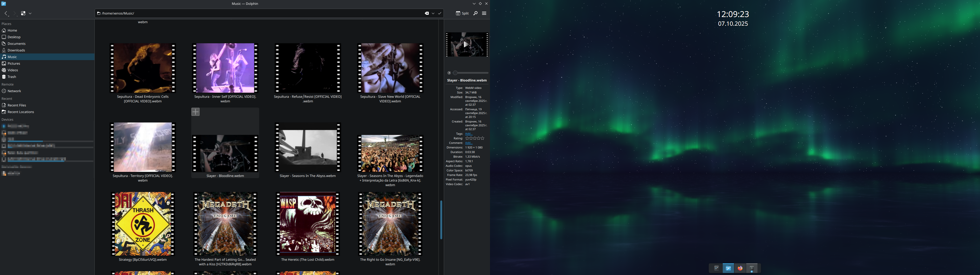Confirm location with checkmark icon
Viewport: 980px width, 275px height.
[440, 13]
